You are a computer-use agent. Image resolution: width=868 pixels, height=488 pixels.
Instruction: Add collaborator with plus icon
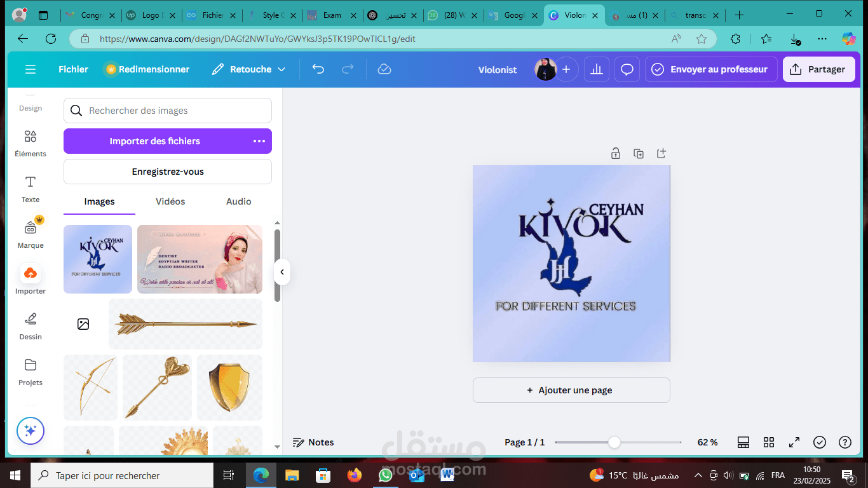tap(566, 69)
